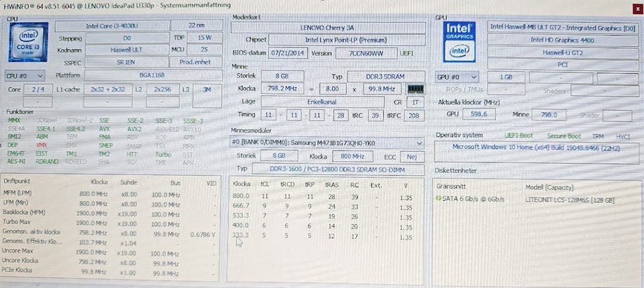Click the BIOS-datum value 07/21/2014
644x288 pixels.
(x=288, y=54)
